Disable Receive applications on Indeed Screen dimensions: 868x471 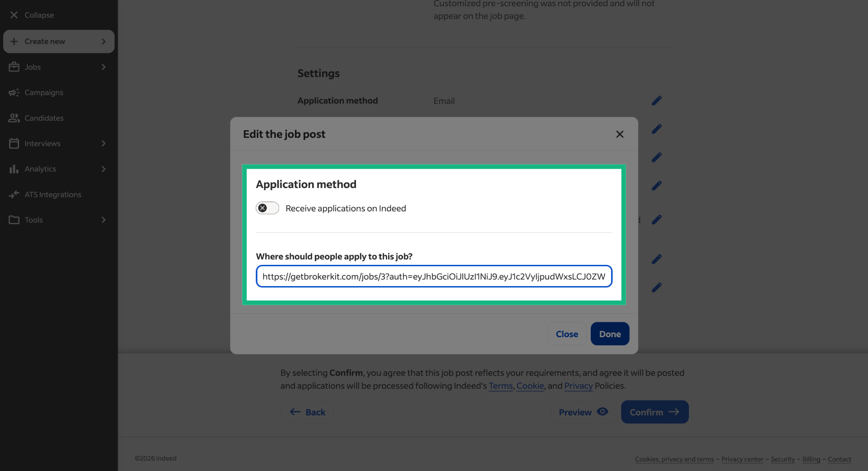pyautogui.click(x=267, y=208)
